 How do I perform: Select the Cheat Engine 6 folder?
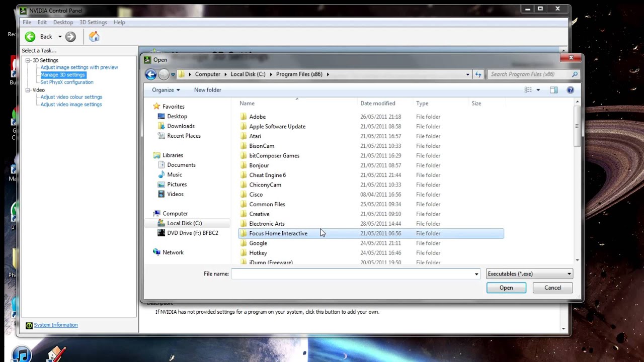pos(267,175)
